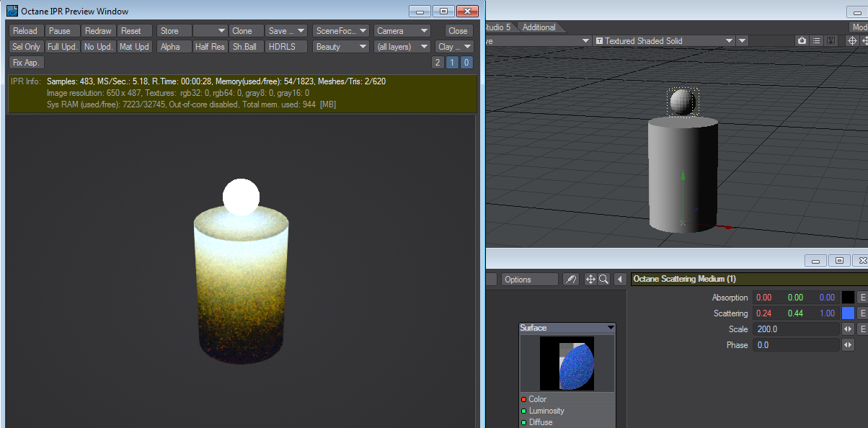Image resolution: width=868 pixels, height=428 pixels.
Task: Click the Absorption black color swatch
Action: [848, 298]
